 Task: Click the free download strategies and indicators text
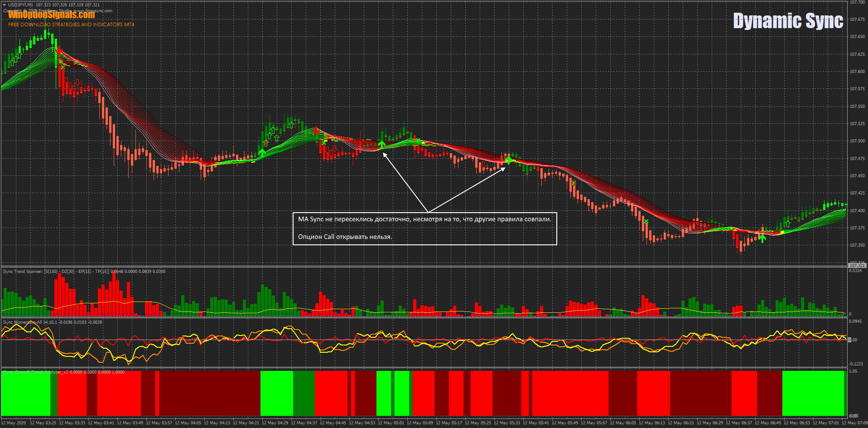point(71,24)
